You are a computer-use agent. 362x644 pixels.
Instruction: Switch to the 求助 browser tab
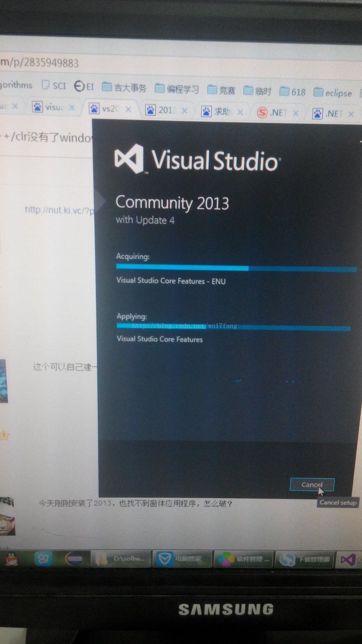coord(222,112)
